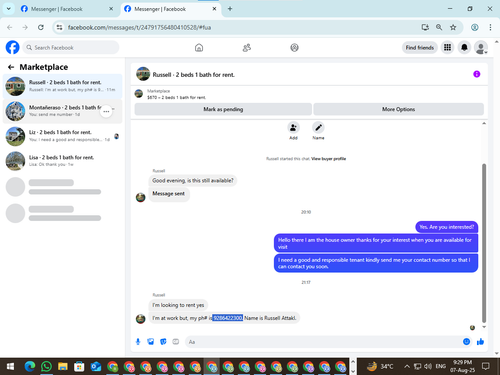
Task: Open the browser zoom magnifier icon
Action: click(439, 27)
